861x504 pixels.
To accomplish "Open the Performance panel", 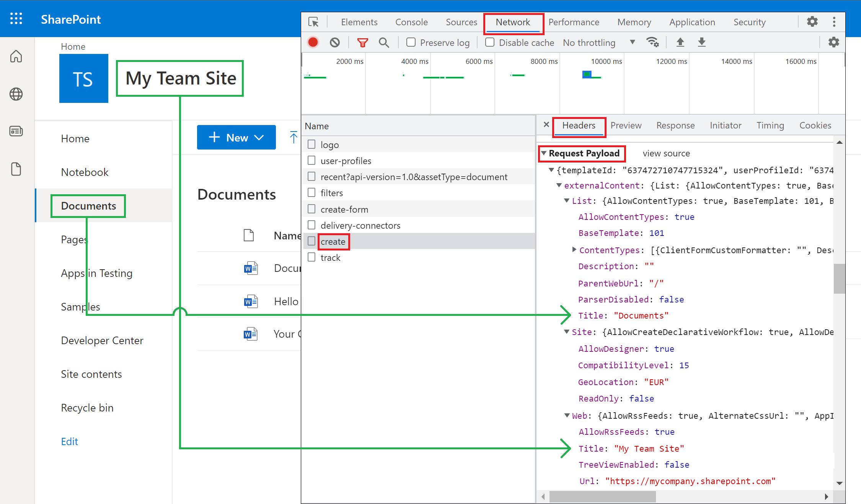I will pyautogui.click(x=574, y=22).
